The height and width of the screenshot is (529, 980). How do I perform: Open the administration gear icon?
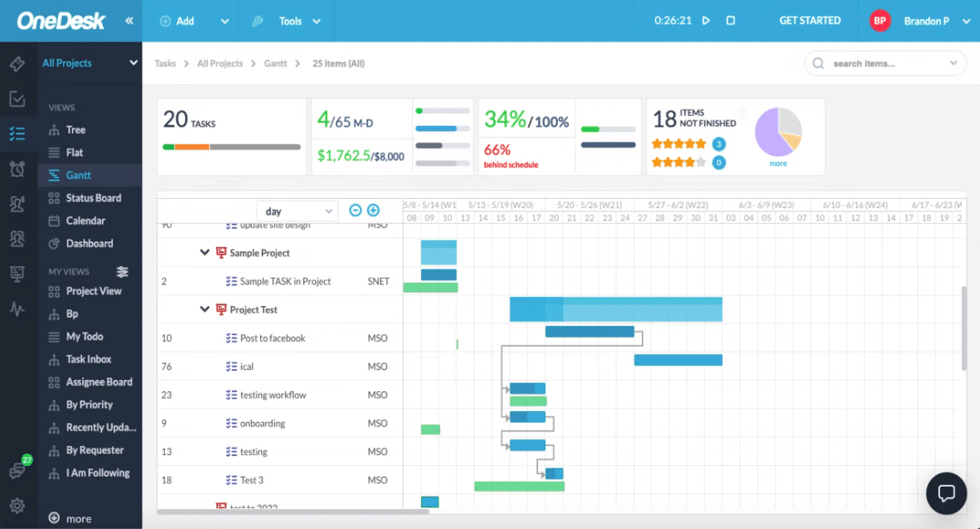(17, 505)
